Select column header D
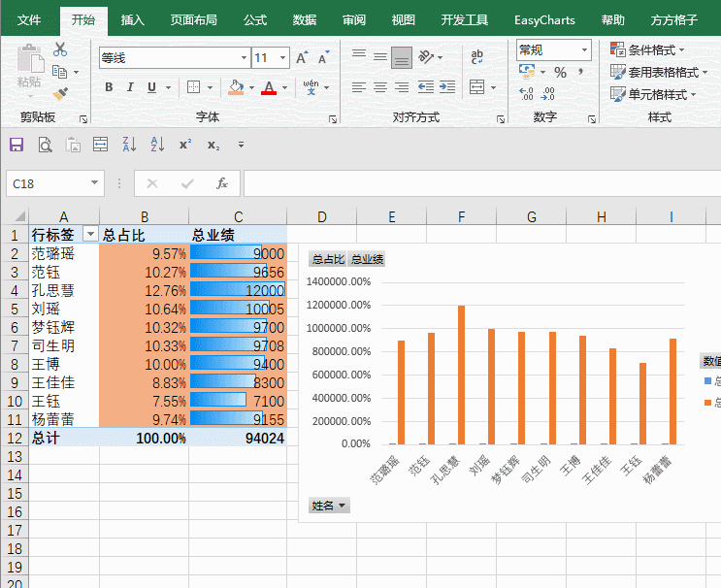The width and height of the screenshot is (721, 588). point(322,216)
